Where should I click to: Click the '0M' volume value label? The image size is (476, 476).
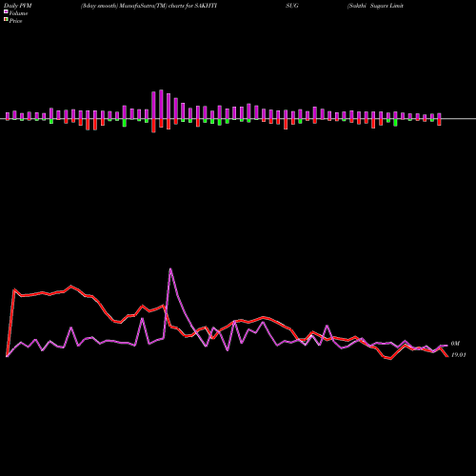pos(455,344)
